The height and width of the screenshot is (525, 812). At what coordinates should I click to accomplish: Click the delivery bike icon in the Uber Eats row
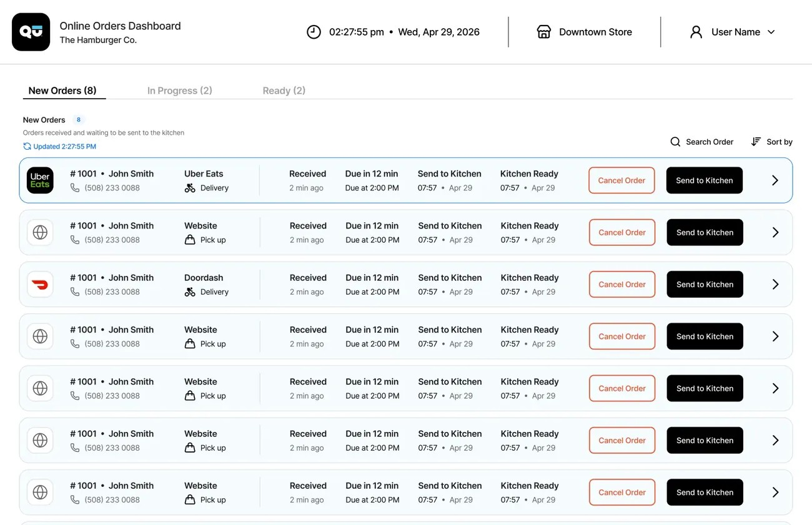[190, 188]
